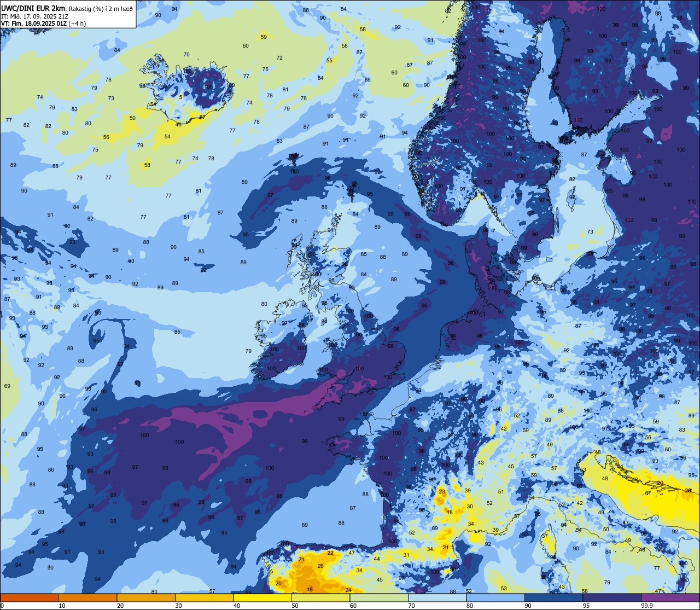Click the Rakastig (%) í 2 m hæð label
Screen dimensions: 700x610
tap(101, 8)
